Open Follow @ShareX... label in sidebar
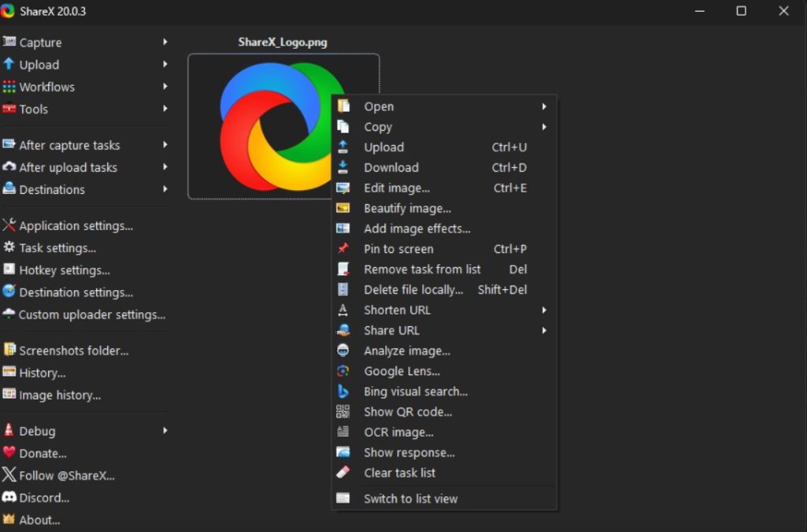The width and height of the screenshot is (807, 532). [x=67, y=476]
